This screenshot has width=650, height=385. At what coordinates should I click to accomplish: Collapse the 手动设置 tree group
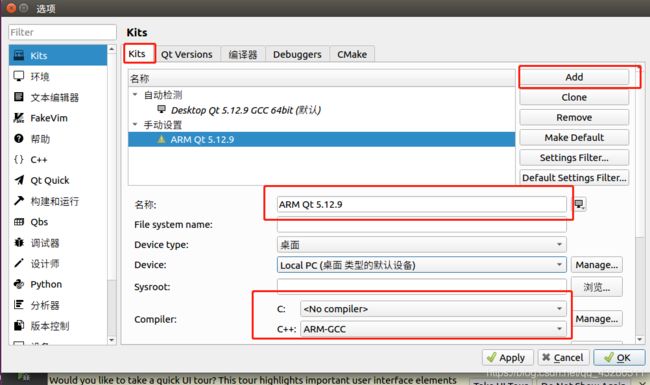pos(135,124)
